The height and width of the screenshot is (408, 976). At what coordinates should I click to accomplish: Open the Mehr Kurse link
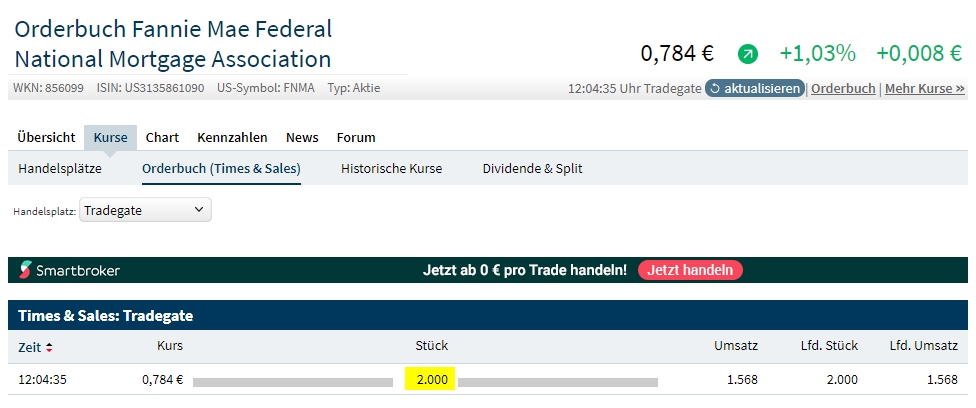coord(924,88)
